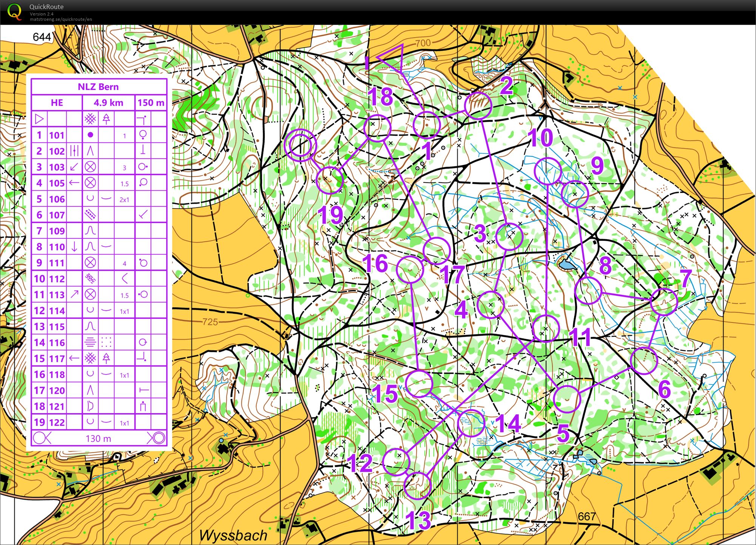Click the 130 m finish distance text
Screen dimensions: 756x545
(x=98, y=438)
